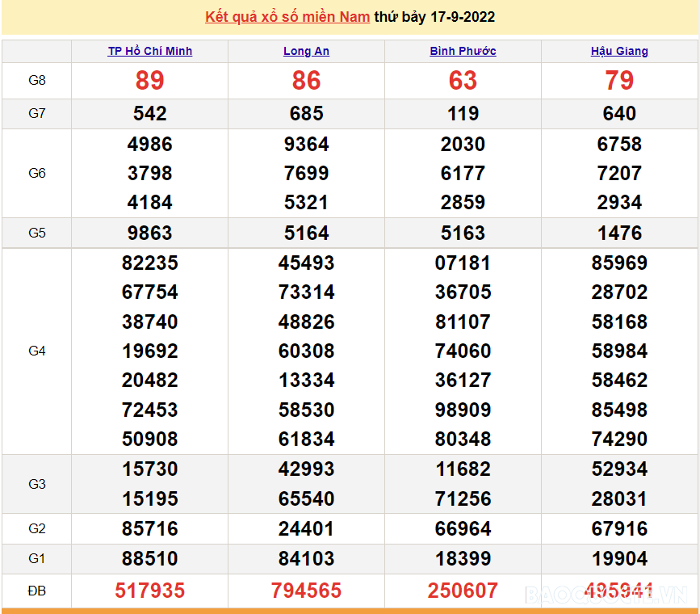Click the TP Hồ Chí Minh column link
The height and width of the screenshot is (614, 700).
(150, 51)
